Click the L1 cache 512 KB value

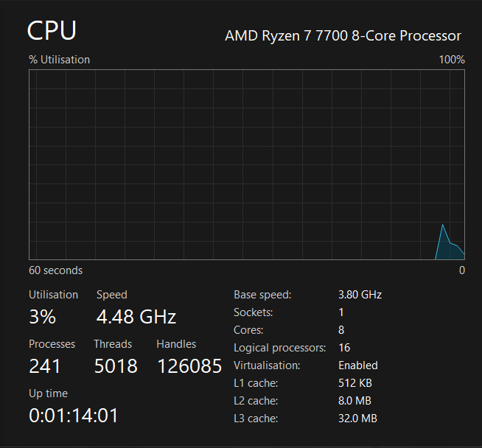(x=355, y=383)
